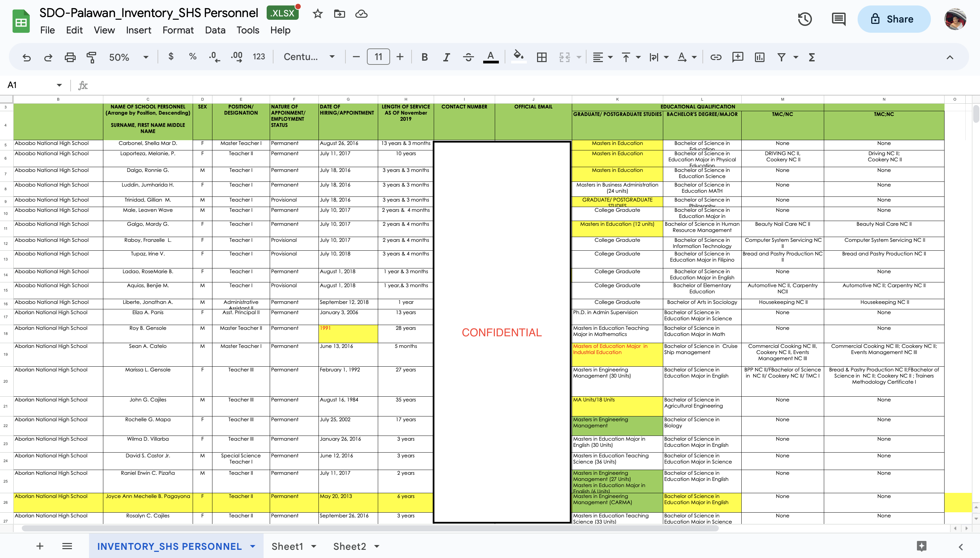Open the version history clock icon
This screenshot has height=558, width=980.
(x=804, y=19)
